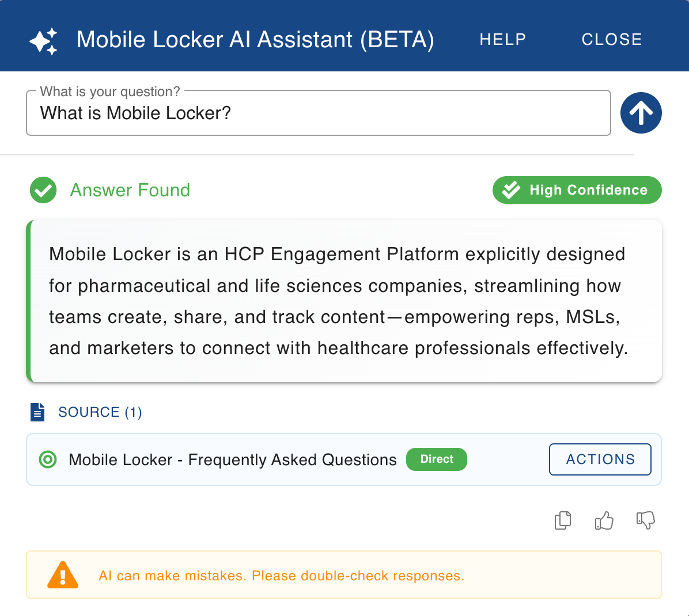This screenshot has height=616, width=689.
Task: Click the AI sparkle icon in header
Action: [44, 41]
